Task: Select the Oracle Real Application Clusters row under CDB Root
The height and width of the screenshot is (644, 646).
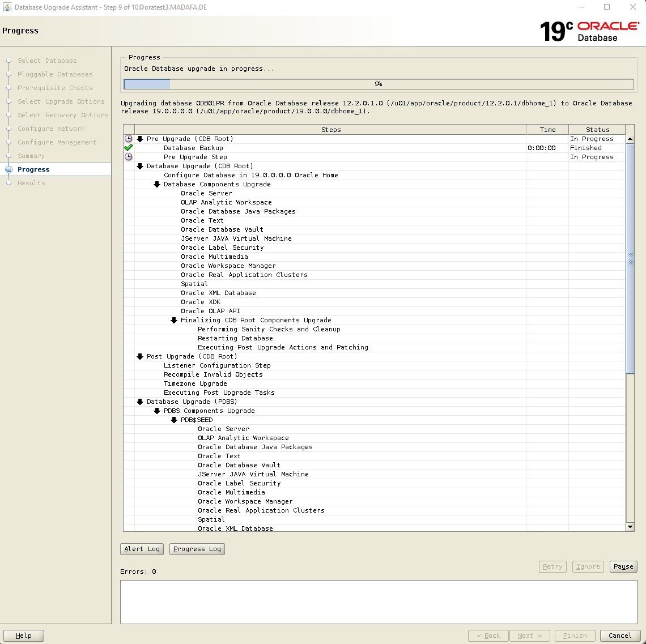Action: coord(374,275)
